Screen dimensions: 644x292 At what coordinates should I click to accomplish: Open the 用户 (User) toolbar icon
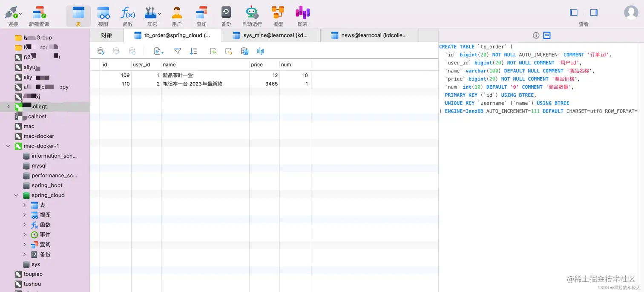point(177,16)
